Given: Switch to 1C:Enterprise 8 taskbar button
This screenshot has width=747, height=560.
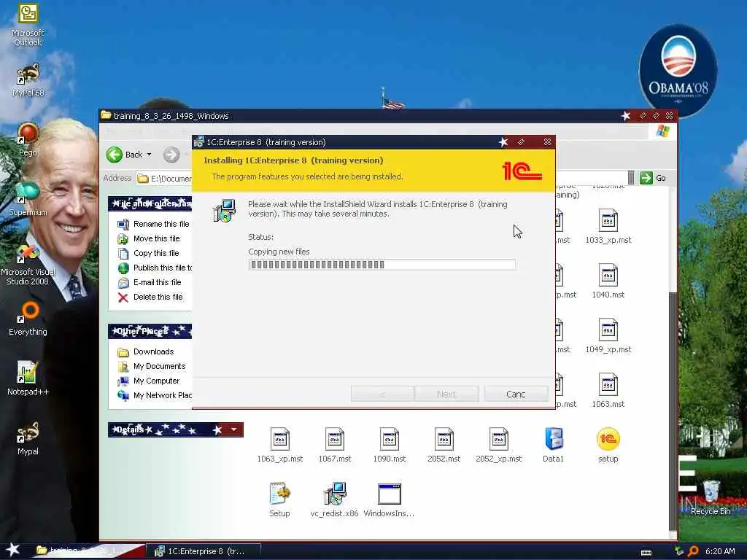Looking at the screenshot, I should click(204, 551).
